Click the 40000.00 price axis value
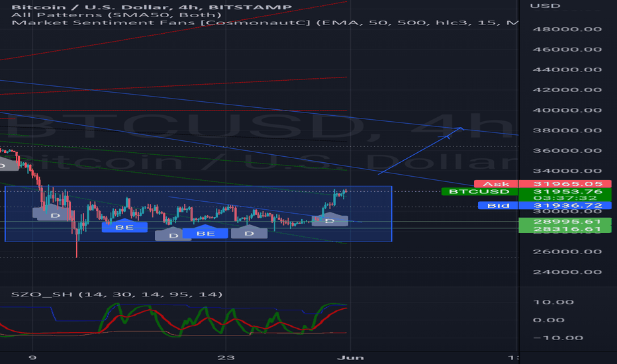This screenshot has width=617, height=364. (x=567, y=110)
